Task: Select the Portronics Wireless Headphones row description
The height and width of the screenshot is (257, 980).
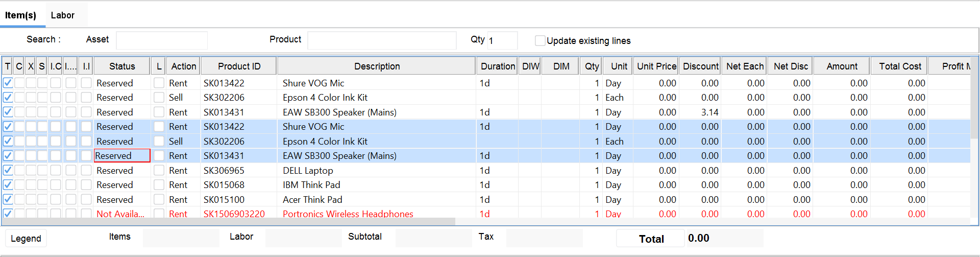Action: click(348, 214)
